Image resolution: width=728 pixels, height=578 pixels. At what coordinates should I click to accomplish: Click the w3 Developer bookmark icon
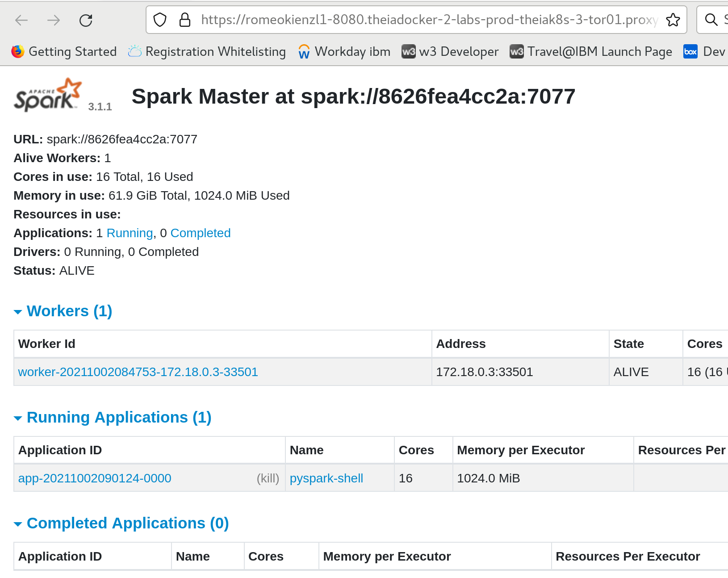(x=408, y=52)
